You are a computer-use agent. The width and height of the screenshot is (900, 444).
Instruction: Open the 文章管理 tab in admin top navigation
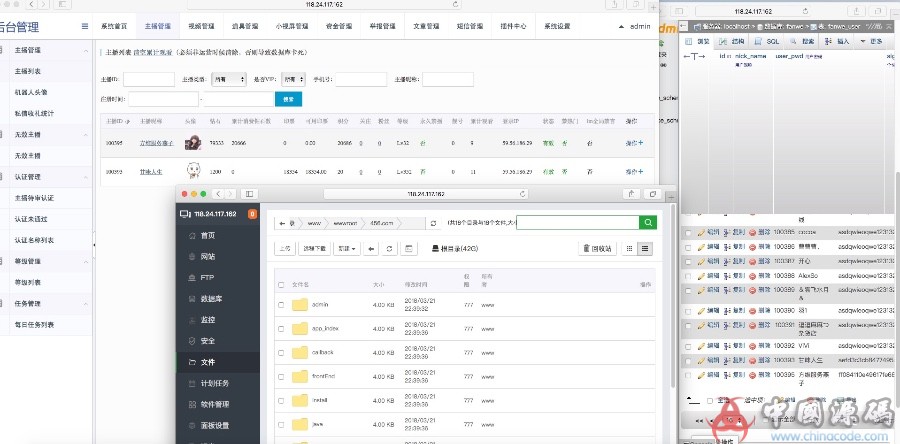pyautogui.click(x=426, y=26)
